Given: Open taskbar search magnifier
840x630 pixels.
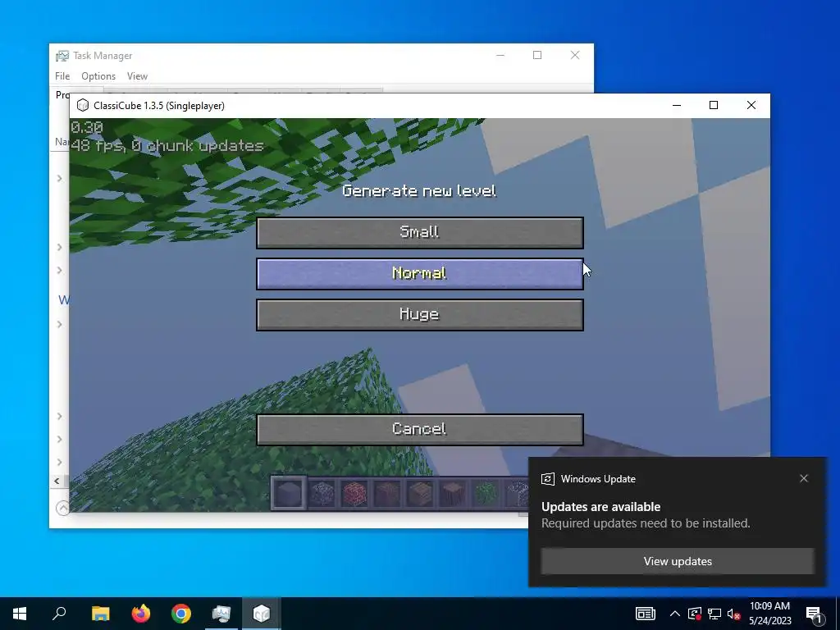Looking at the screenshot, I should click(59, 614).
